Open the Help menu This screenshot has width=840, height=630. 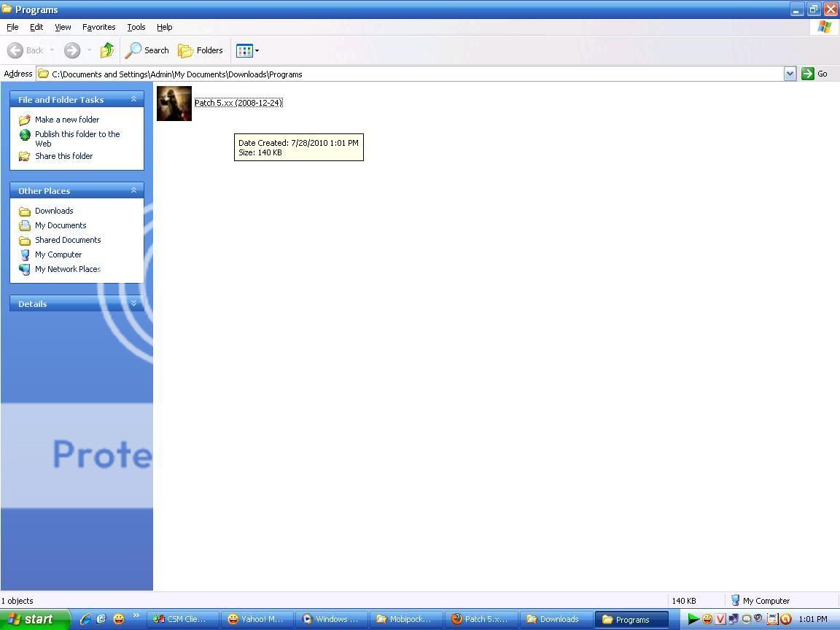coord(165,27)
